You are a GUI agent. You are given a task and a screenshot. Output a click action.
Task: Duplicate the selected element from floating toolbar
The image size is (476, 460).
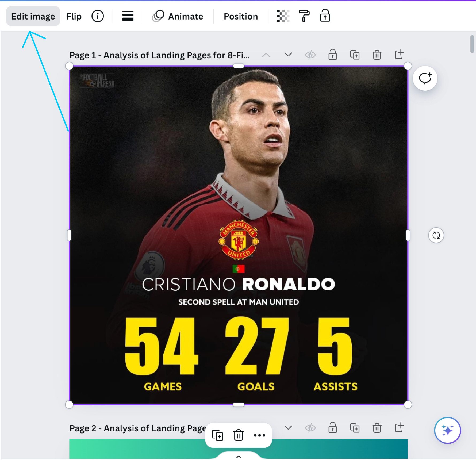point(218,435)
